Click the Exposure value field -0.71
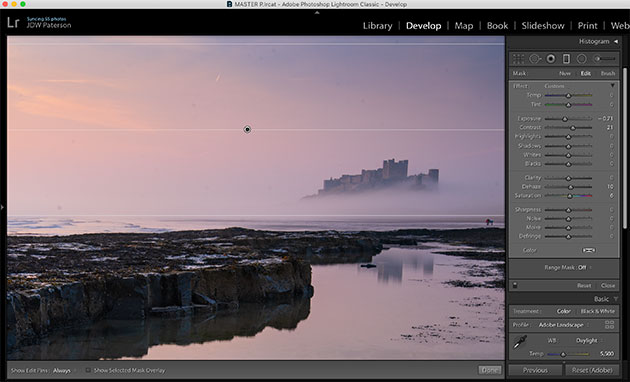This screenshot has width=630, height=382. [605, 118]
